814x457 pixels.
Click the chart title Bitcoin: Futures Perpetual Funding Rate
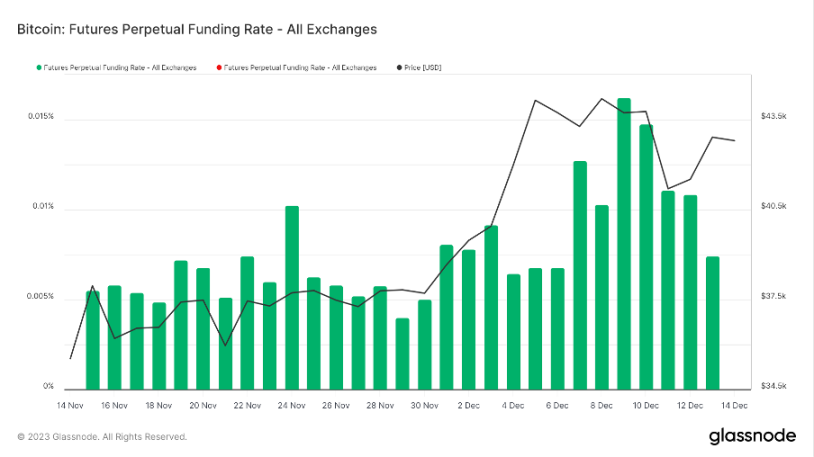coord(197,29)
